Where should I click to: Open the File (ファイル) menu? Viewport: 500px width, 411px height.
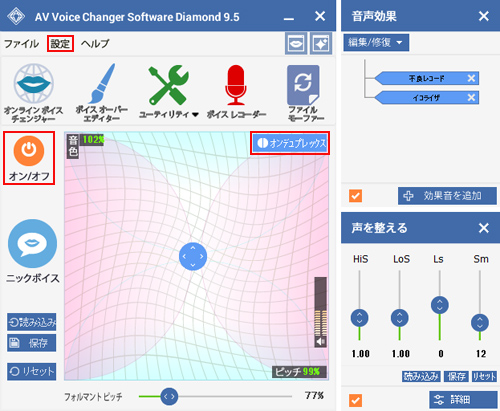pyautogui.click(x=21, y=43)
